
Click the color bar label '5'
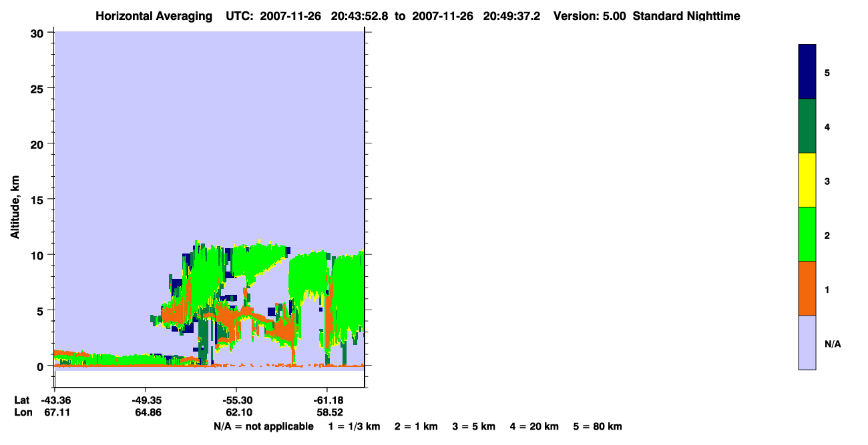point(827,72)
